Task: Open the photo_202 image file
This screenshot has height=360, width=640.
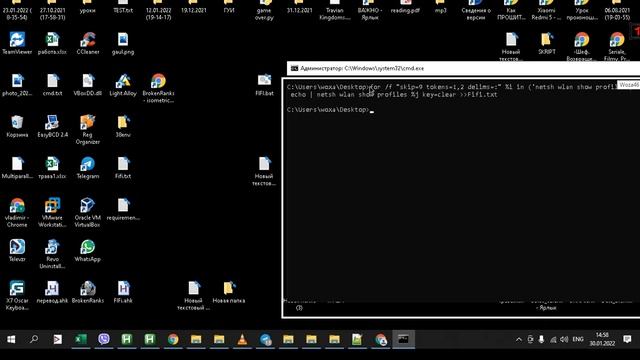Action: point(17,85)
